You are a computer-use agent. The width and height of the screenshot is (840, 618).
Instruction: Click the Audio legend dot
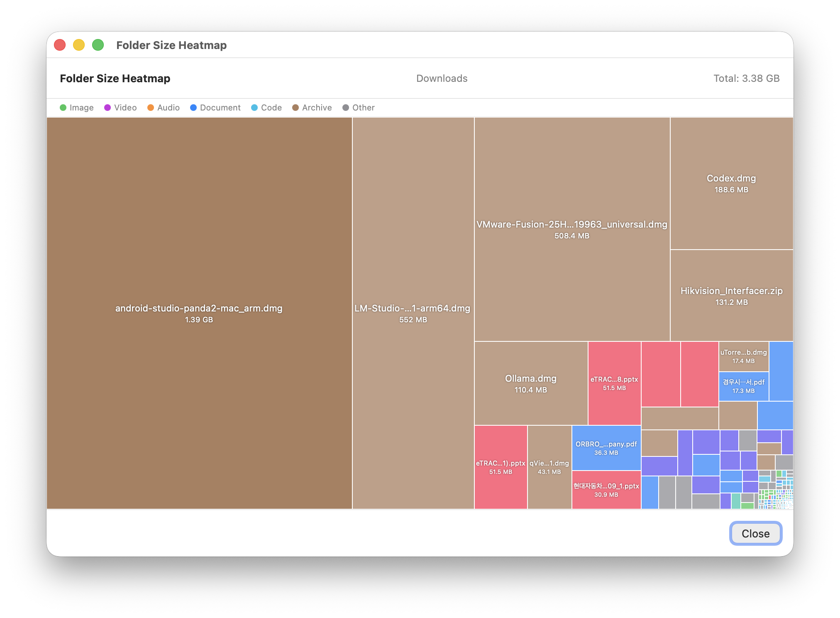(x=151, y=108)
